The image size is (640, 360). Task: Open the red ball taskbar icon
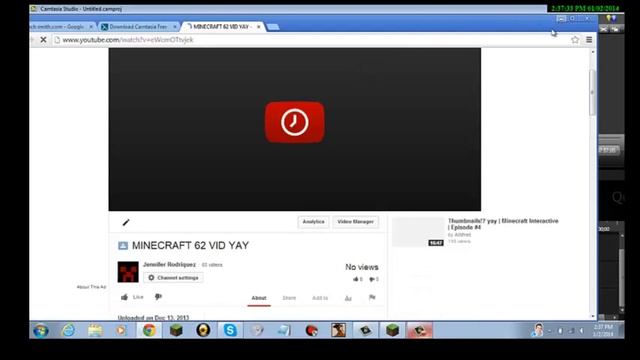click(x=311, y=330)
